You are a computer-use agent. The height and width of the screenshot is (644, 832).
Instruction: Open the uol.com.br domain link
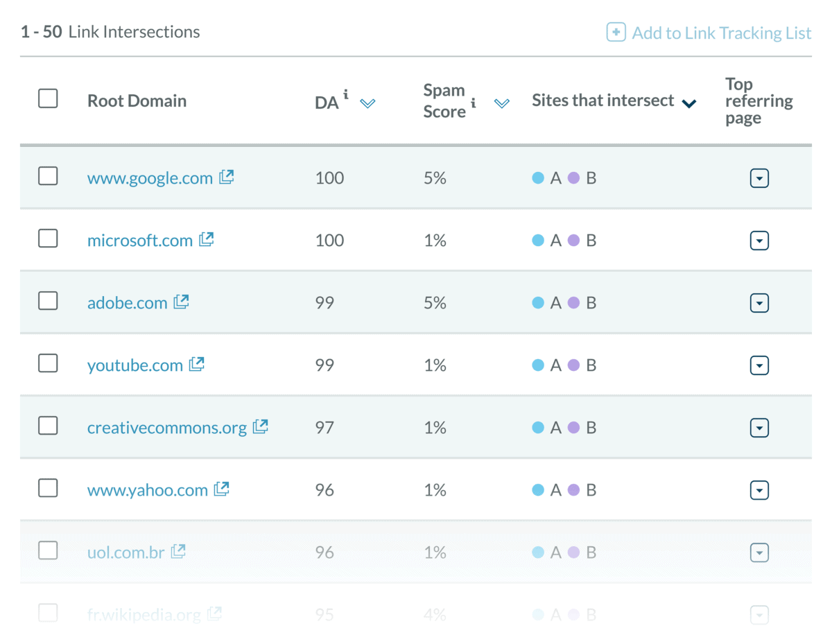pyautogui.click(x=126, y=552)
